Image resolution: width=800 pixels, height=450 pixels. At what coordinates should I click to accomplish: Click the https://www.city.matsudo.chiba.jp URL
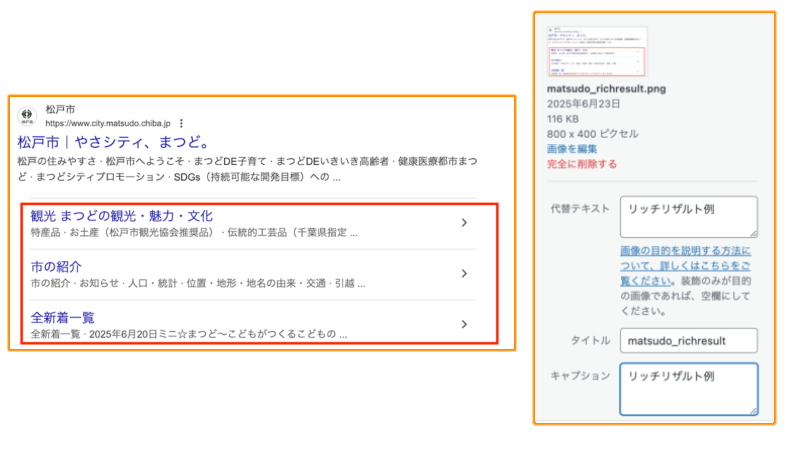click(x=108, y=123)
